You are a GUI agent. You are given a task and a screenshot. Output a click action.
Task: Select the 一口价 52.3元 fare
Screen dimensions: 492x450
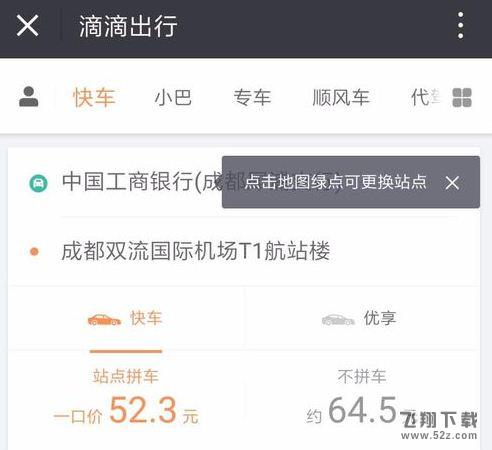[126, 411]
